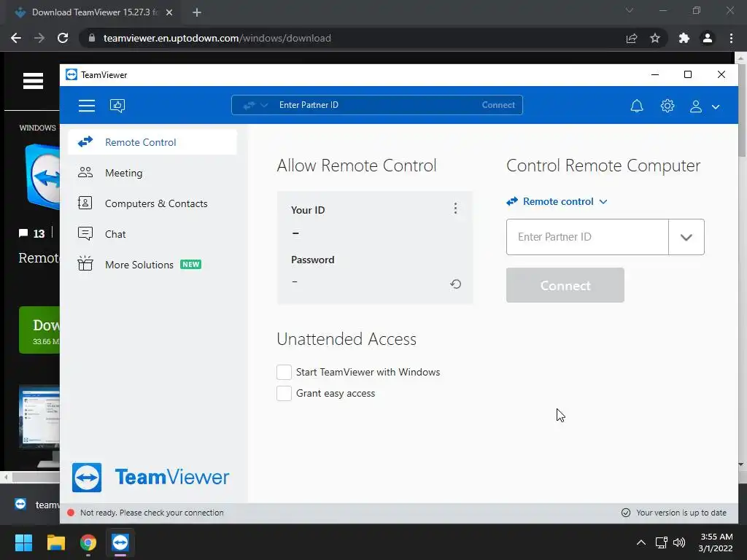Open the Chrome three-dot menu
This screenshot has height=560, width=747.
point(731,38)
